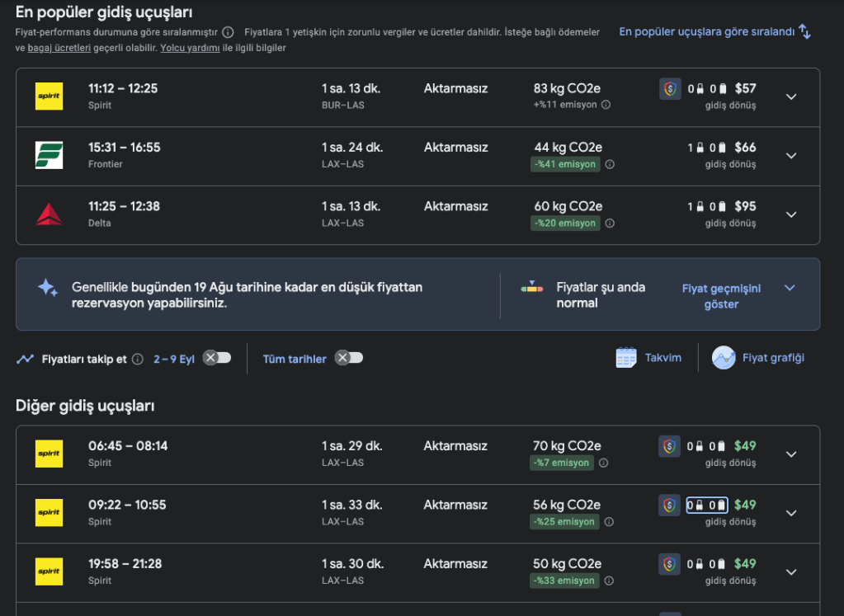This screenshot has height=616, width=844.
Task: Expand the Spirit 06:45 flight details
Action: click(x=791, y=454)
